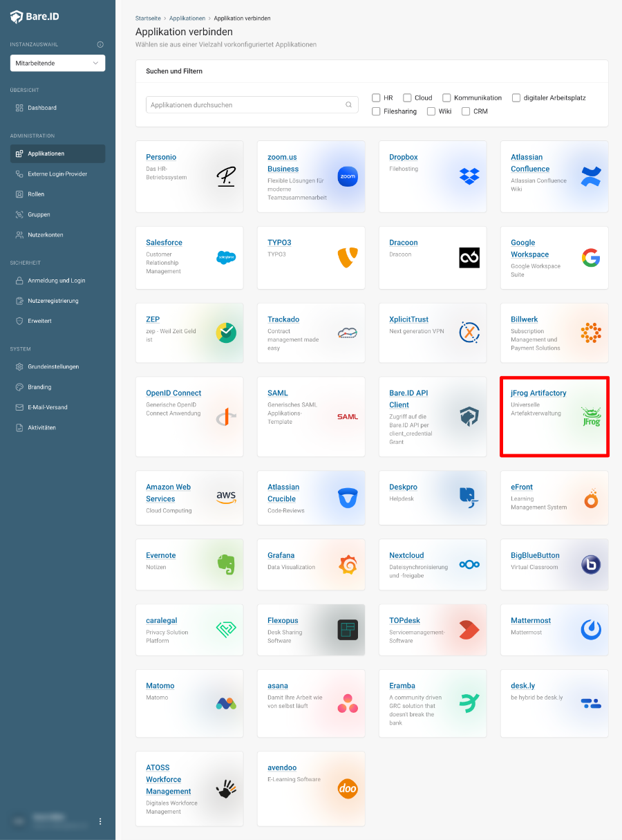This screenshot has width=622, height=840.
Task: Open Nutzerregistrierung in the sidebar
Action: [x=57, y=301]
